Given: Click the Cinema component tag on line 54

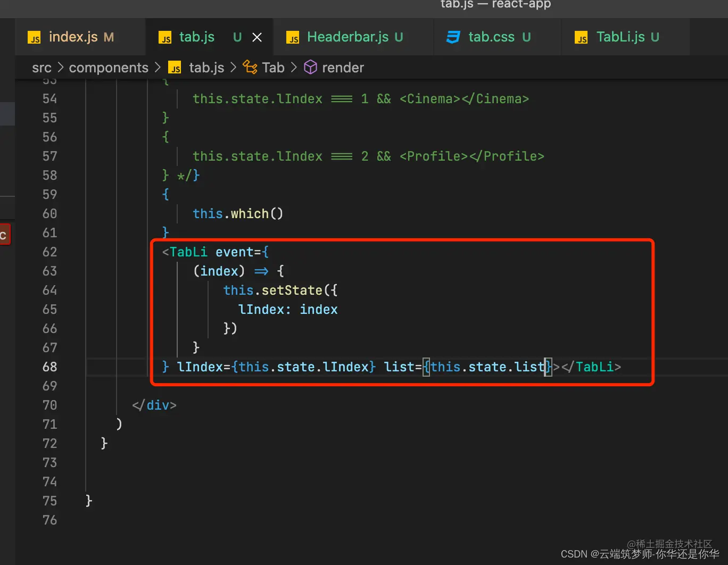Looking at the screenshot, I should tap(464, 99).
